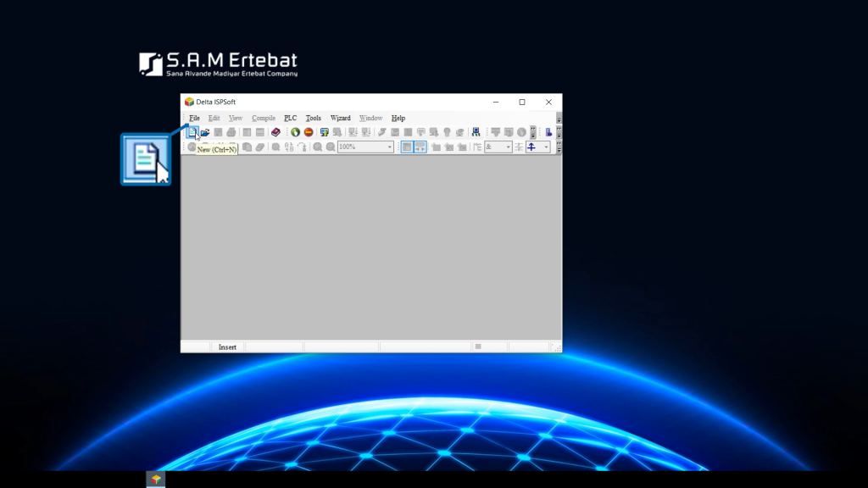The height and width of the screenshot is (488, 868).
Task: Toggle the highlighted ladder contacts view button
Action: (x=420, y=147)
